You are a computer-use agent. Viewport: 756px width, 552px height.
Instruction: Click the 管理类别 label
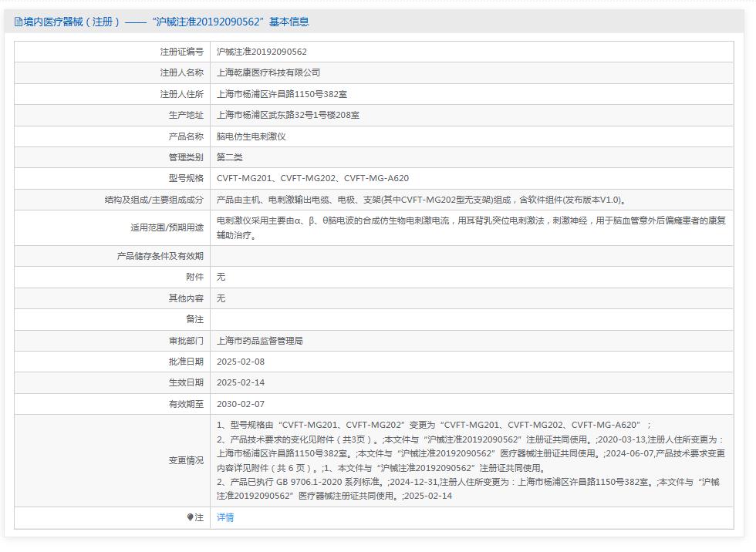(186, 157)
